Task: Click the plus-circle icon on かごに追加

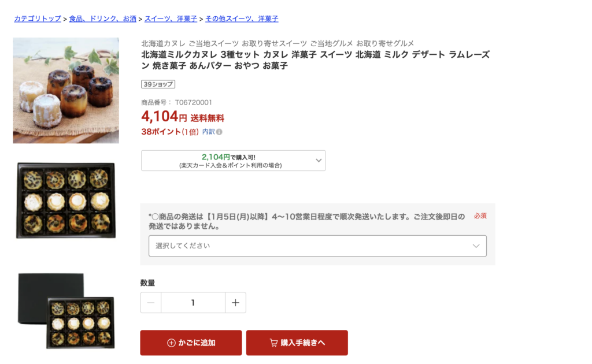Action: pyautogui.click(x=171, y=343)
